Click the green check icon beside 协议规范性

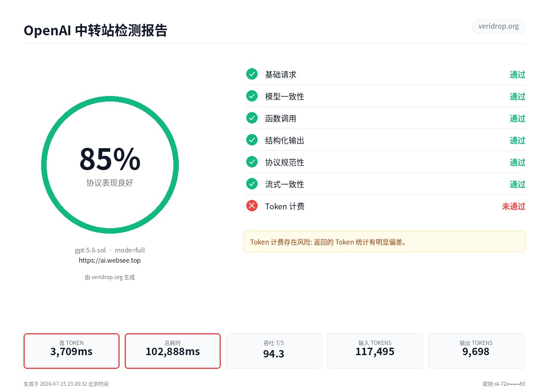pyautogui.click(x=252, y=162)
